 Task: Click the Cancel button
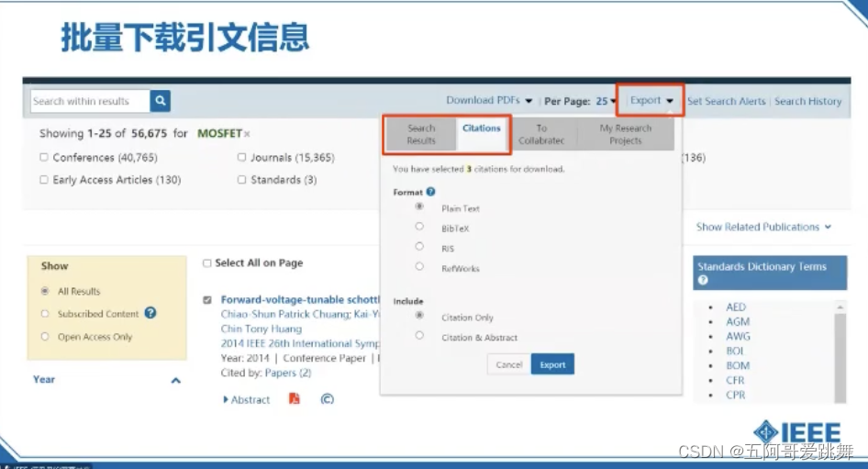click(508, 364)
